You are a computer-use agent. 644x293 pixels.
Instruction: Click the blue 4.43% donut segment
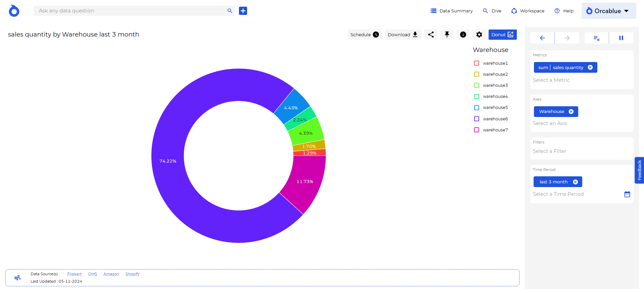tap(291, 107)
